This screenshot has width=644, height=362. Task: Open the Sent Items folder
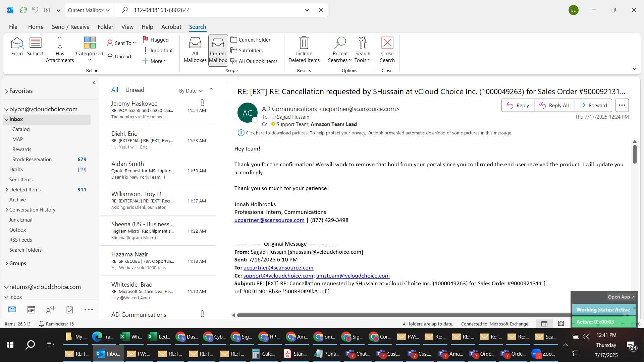click(x=47, y=180)
